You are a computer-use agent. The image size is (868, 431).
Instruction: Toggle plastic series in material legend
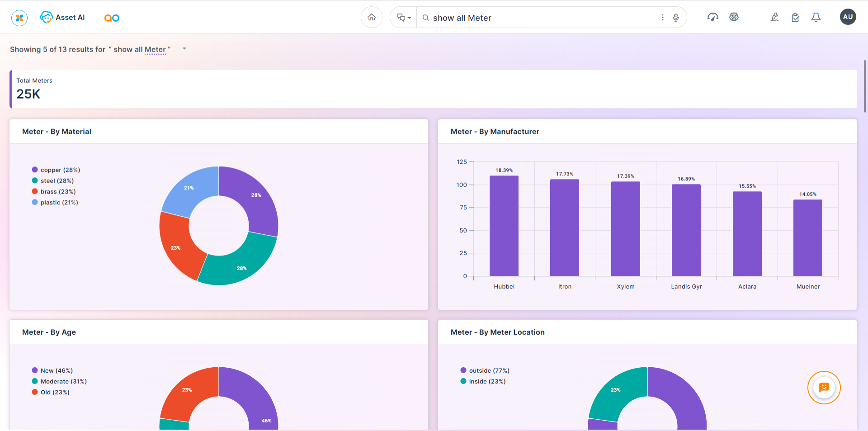tap(55, 203)
